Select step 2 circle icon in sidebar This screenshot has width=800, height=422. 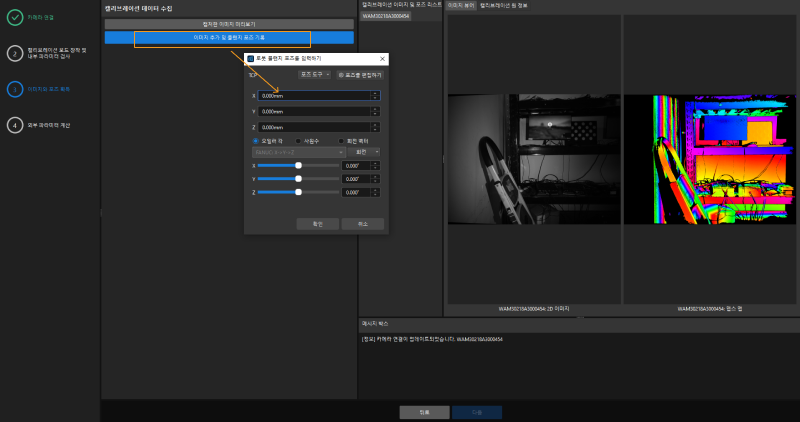click(x=14, y=53)
